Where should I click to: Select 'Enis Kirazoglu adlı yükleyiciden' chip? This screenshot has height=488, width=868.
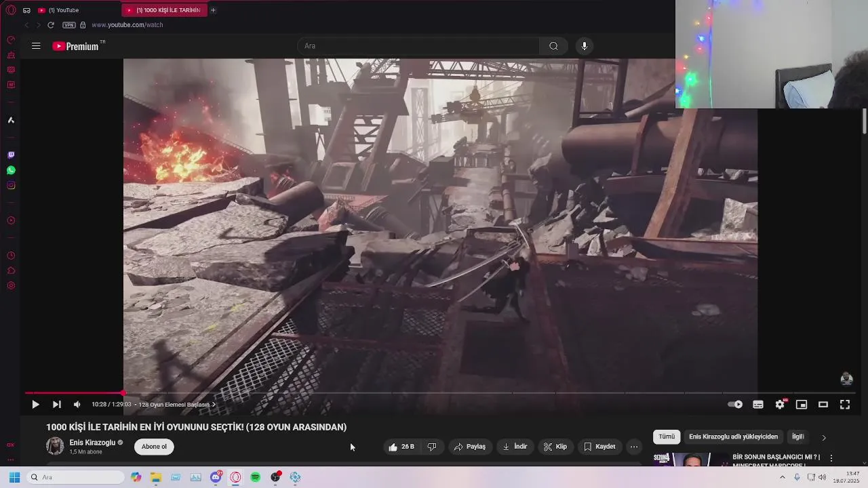point(733,437)
